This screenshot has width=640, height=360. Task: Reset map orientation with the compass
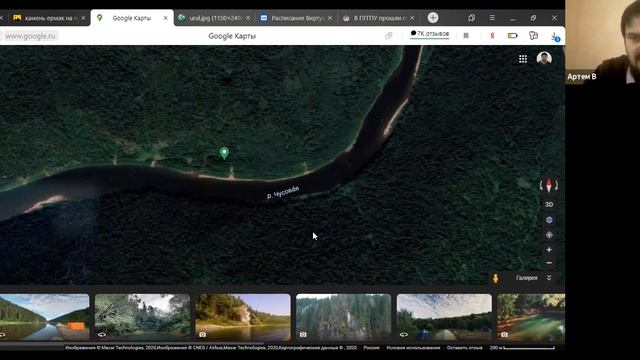tap(549, 185)
